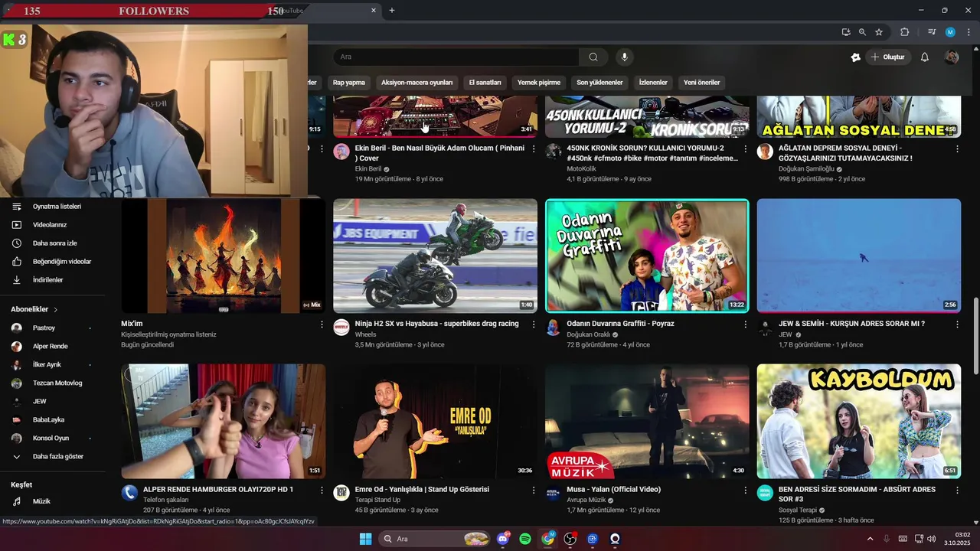Screen dimensions: 980x551
Task: Play the KAYBOLDUM thumbnail video
Action: (x=858, y=421)
